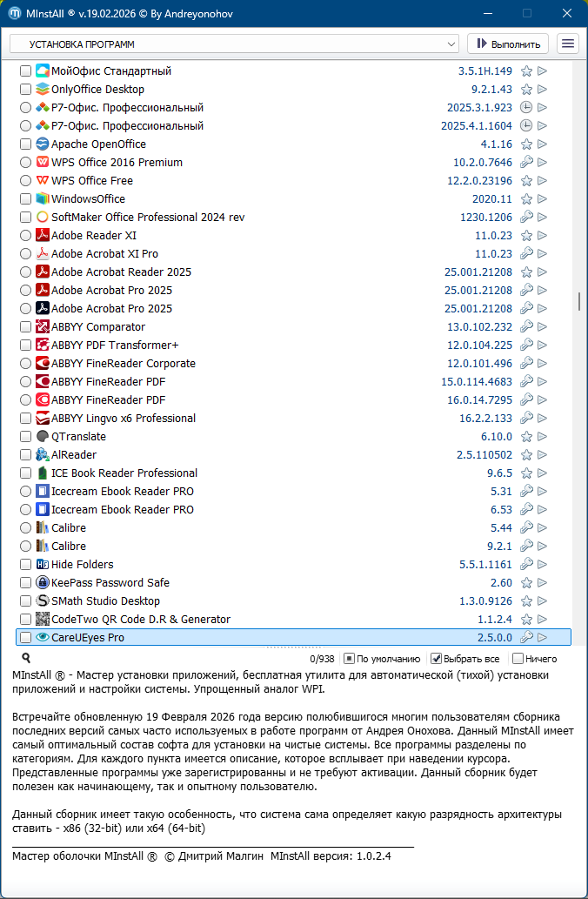Screen dimensions: 588x899
Task: Click the star icon for Apache OpenOffice
Action: coord(526,144)
